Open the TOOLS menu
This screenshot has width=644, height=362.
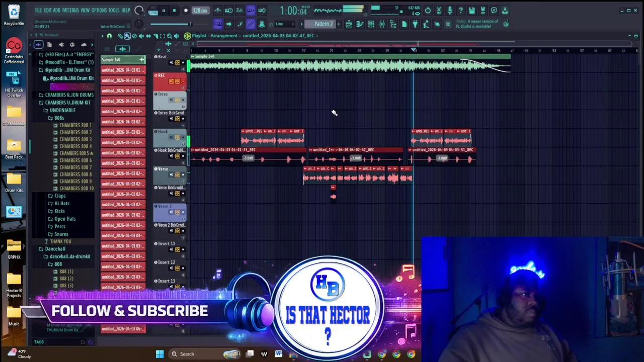[114, 10]
